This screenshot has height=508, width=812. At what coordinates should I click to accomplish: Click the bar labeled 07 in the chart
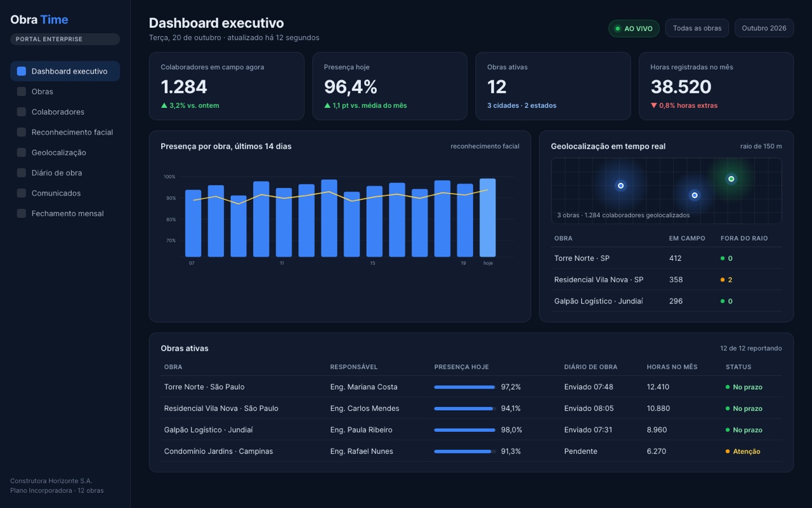pyautogui.click(x=193, y=224)
